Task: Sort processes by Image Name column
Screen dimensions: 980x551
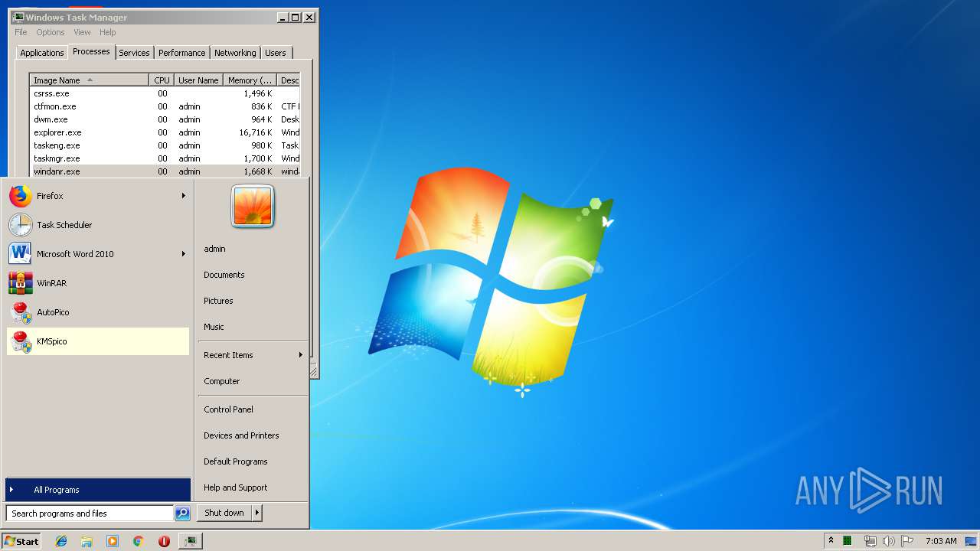Action: point(89,80)
